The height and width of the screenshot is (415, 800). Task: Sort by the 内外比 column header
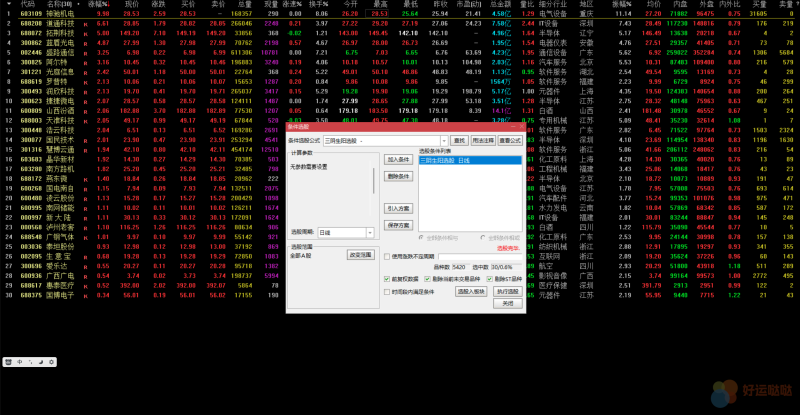coord(730,4)
